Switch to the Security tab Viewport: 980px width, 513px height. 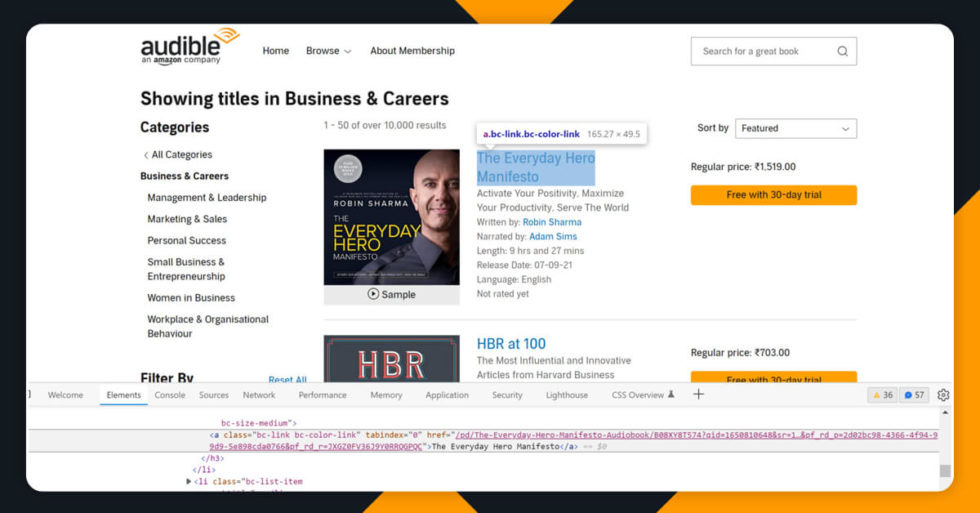[507, 395]
